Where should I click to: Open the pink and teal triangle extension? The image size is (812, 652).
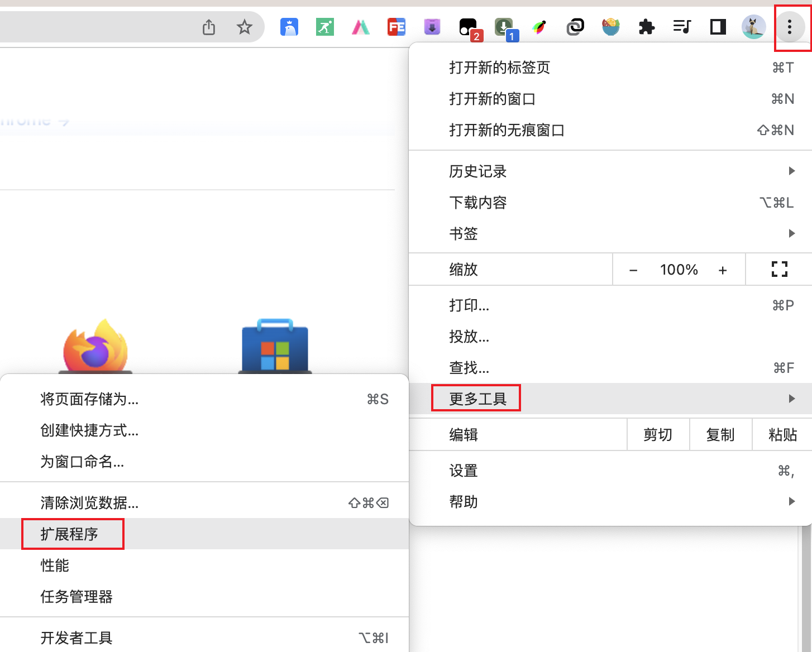(x=361, y=27)
